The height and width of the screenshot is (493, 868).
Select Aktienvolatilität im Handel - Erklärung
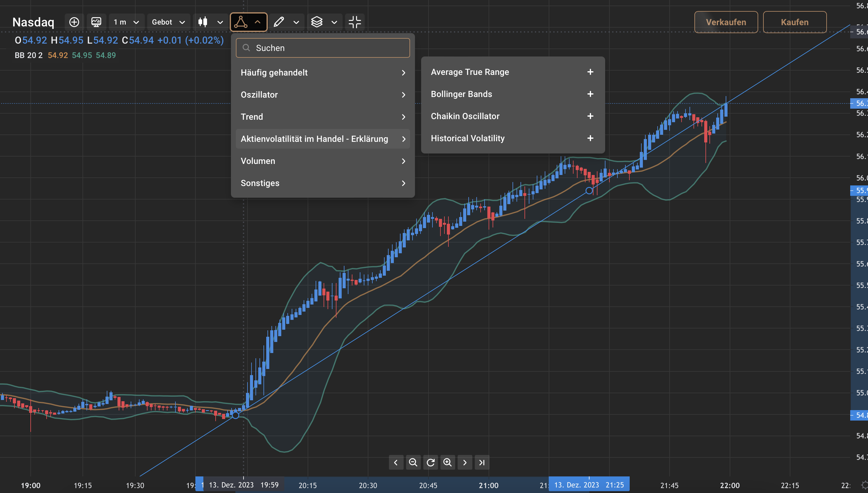[x=323, y=139]
